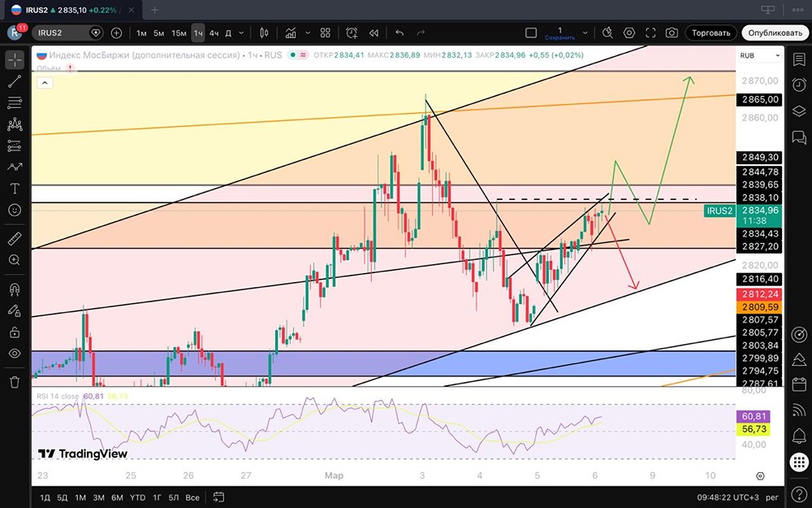This screenshot has width=812, height=508.
Task: Open the quick search tool
Action: point(607,33)
